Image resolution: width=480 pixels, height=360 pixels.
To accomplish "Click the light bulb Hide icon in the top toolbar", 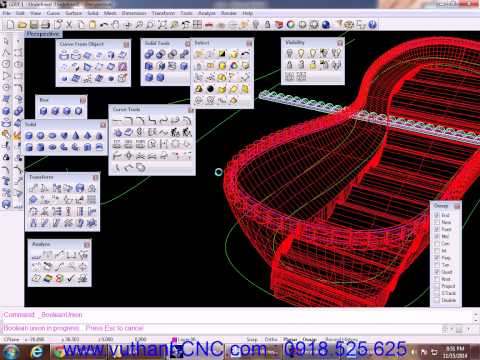I will click(x=256, y=25).
